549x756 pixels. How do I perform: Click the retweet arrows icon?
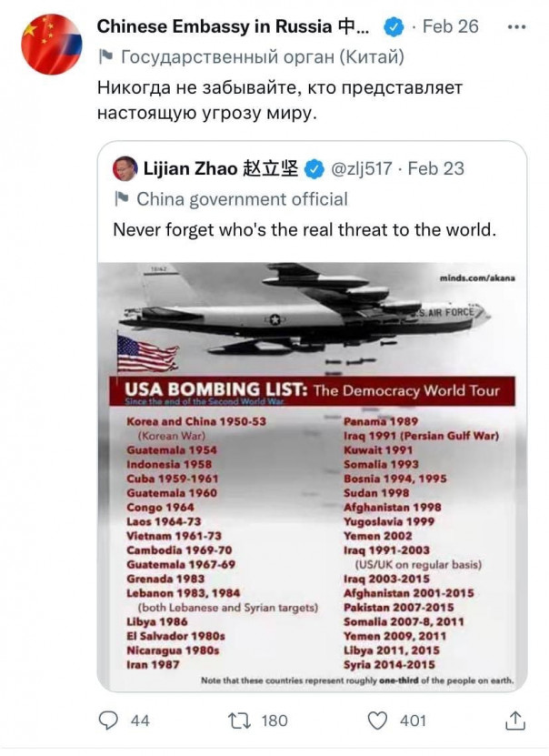[x=237, y=721]
